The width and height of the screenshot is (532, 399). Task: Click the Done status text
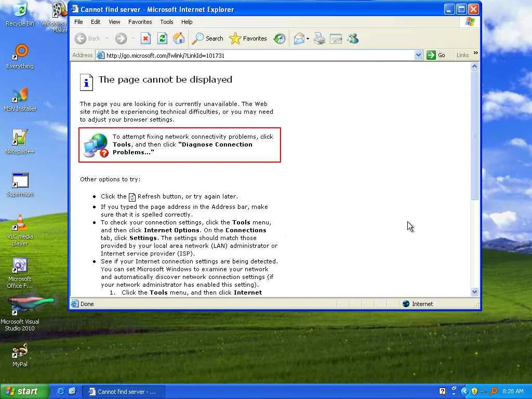[87, 304]
